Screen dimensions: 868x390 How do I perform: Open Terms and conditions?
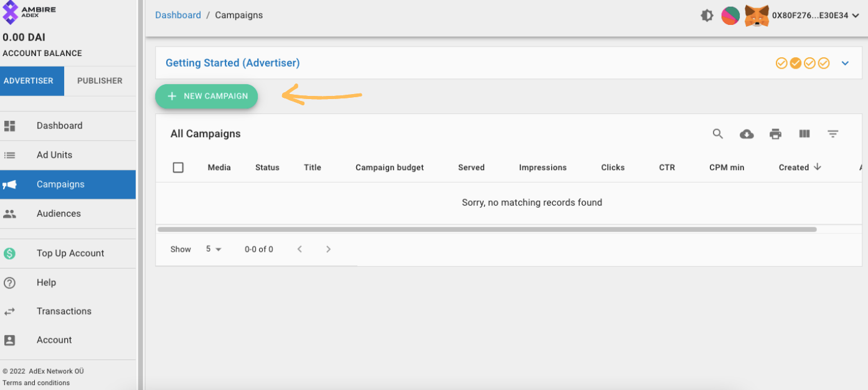[x=36, y=383]
